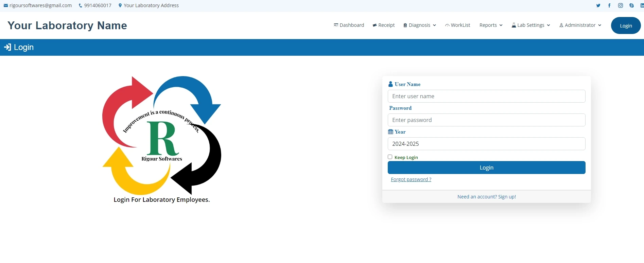Click the Skype icon in header
The height and width of the screenshot is (263, 644).
pos(631,5)
